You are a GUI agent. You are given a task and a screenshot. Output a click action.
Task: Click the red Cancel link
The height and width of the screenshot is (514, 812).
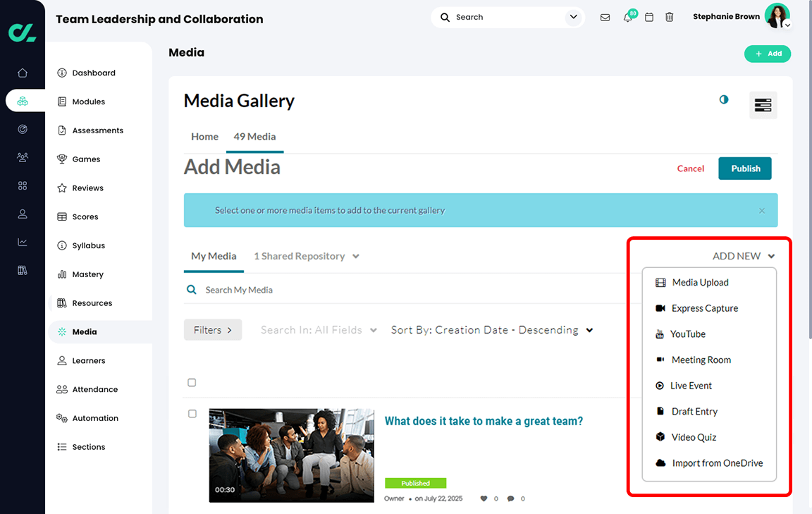(690, 169)
